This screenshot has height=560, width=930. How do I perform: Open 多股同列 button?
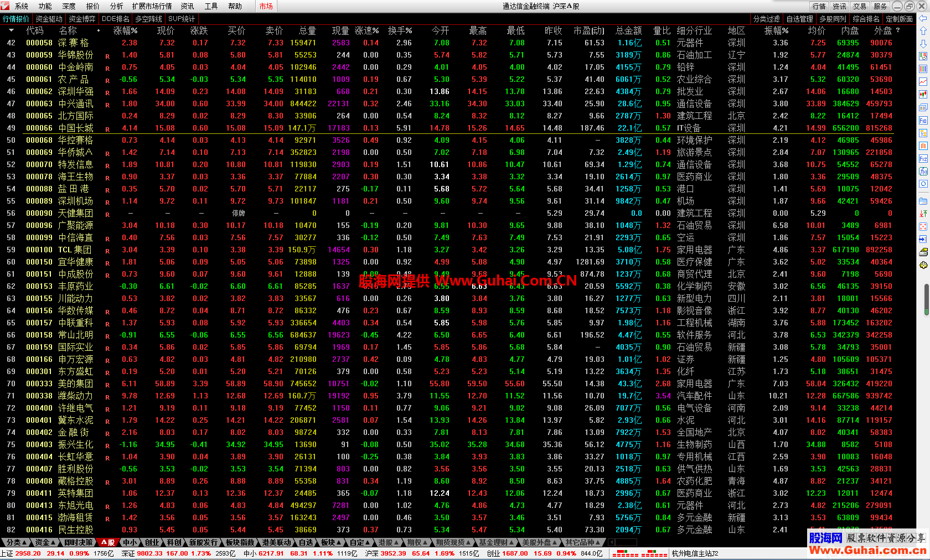click(x=833, y=19)
